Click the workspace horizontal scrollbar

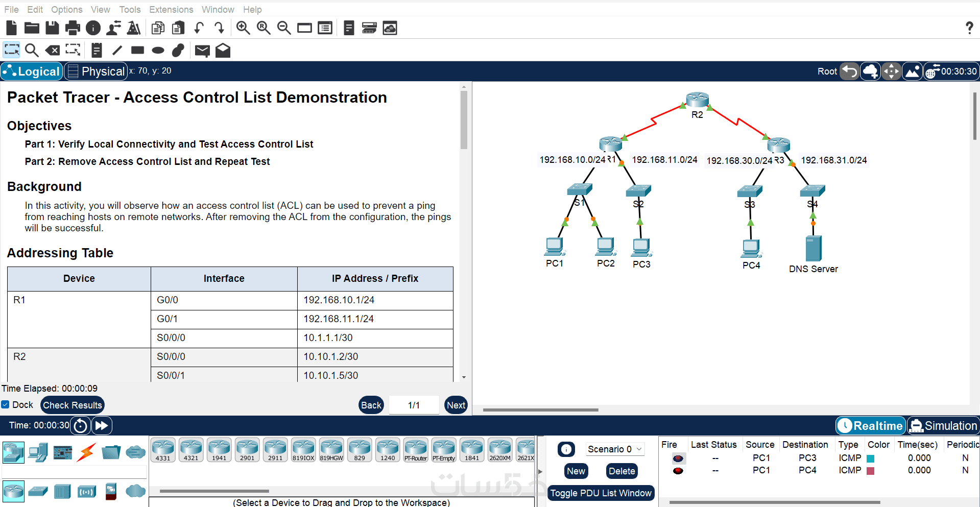[x=540, y=409]
